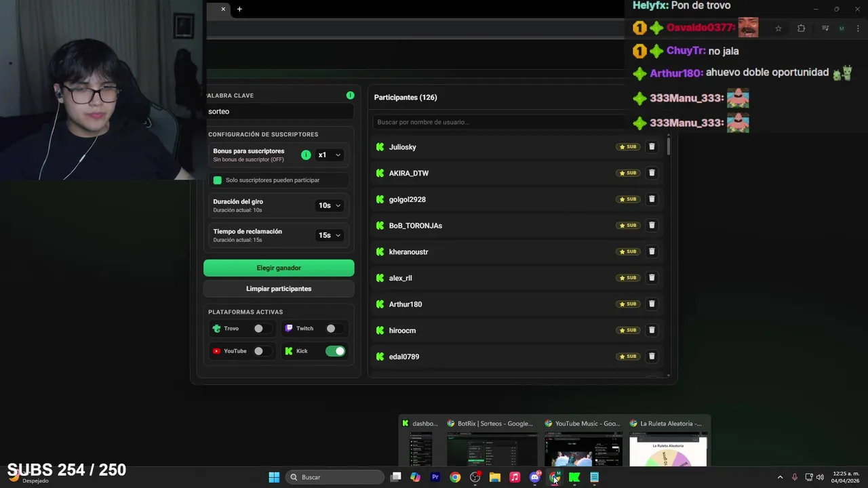Viewport: 868px width, 488px height.
Task: Click the Windows taskbar Buscar search box
Action: coord(334,477)
